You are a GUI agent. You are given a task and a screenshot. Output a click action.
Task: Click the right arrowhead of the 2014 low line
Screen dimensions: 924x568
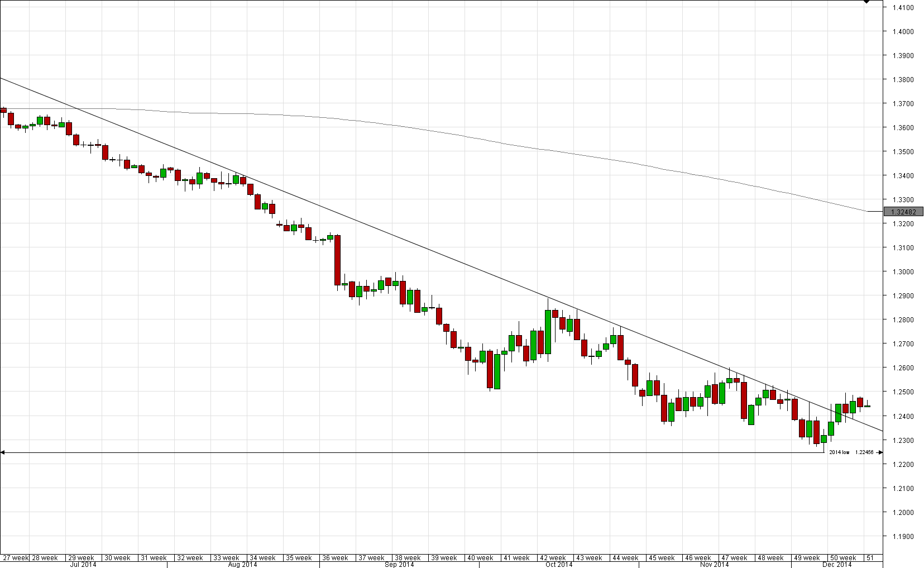[880, 452]
